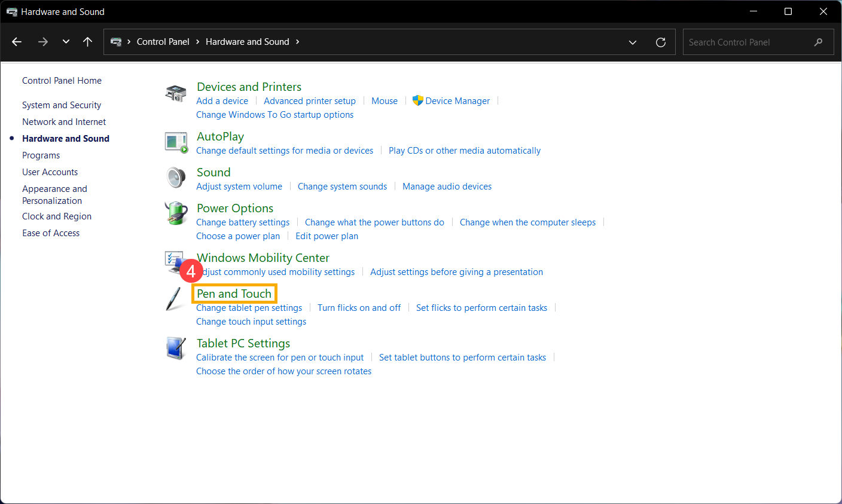
Task: Click Change Windows To Go startup options
Action: pos(274,115)
